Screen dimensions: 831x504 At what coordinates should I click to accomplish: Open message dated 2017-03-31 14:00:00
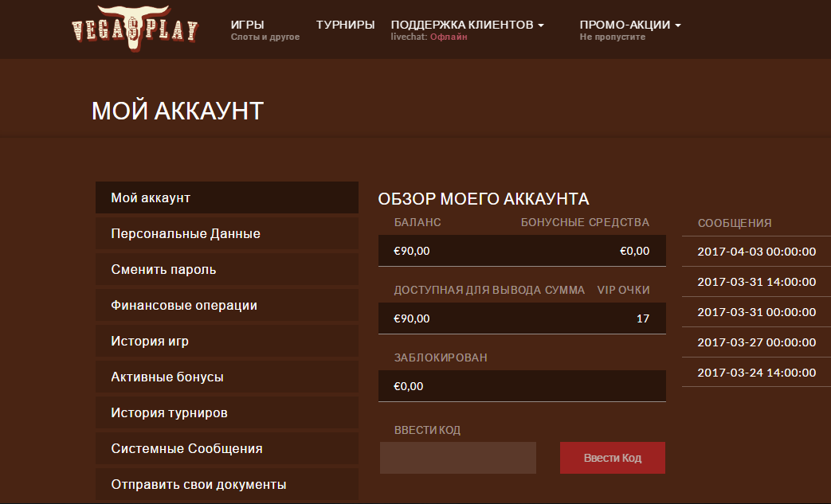tap(756, 282)
